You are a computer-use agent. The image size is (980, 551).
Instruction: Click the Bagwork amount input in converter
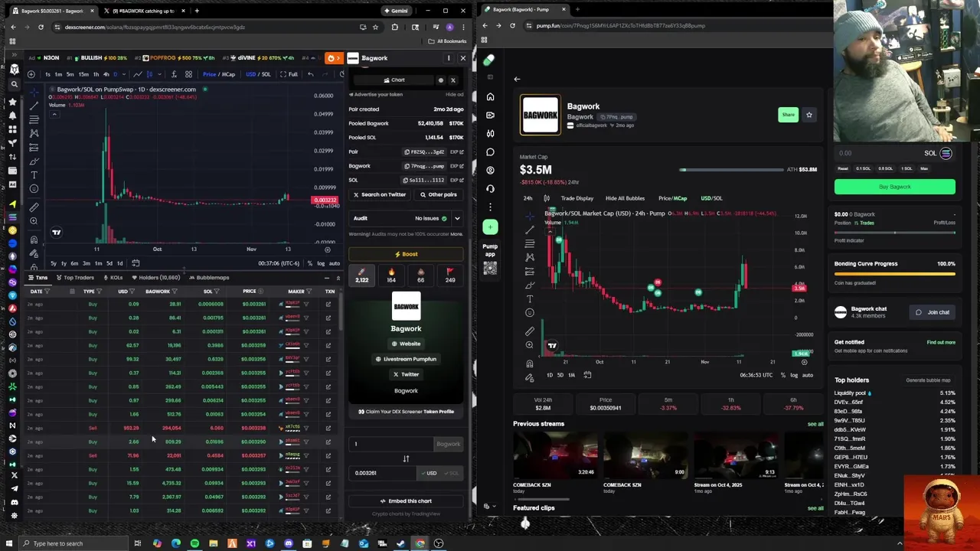tap(393, 444)
